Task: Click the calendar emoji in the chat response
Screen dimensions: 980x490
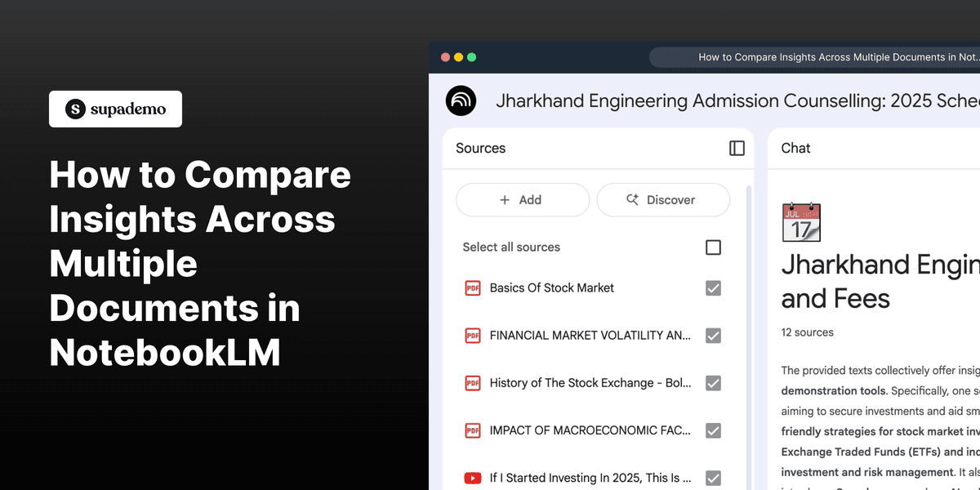Action: pyautogui.click(x=801, y=222)
